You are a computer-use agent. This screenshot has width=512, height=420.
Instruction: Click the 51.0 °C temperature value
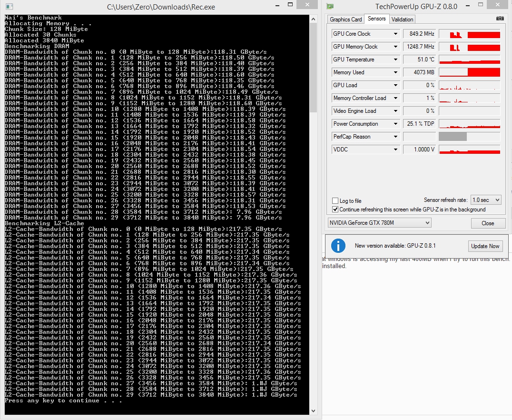click(420, 60)
